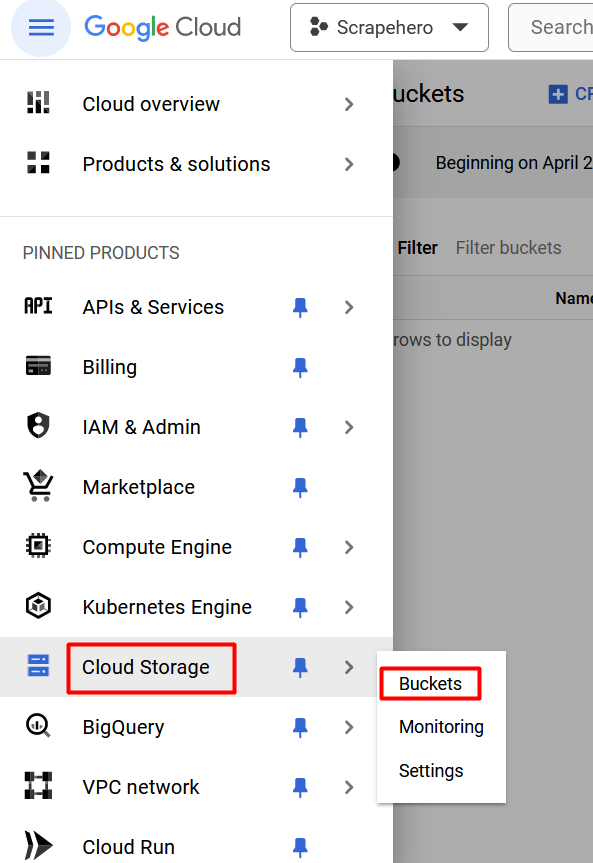Click the Cloud overview dashboard icon
The image size is (593, 863).
point(38,102)
